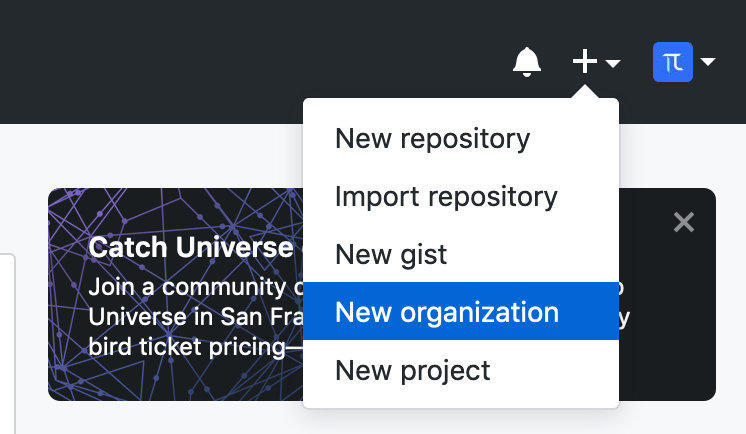
Task: Click the Catch Universe banner heading
Action: pos(190,247)
